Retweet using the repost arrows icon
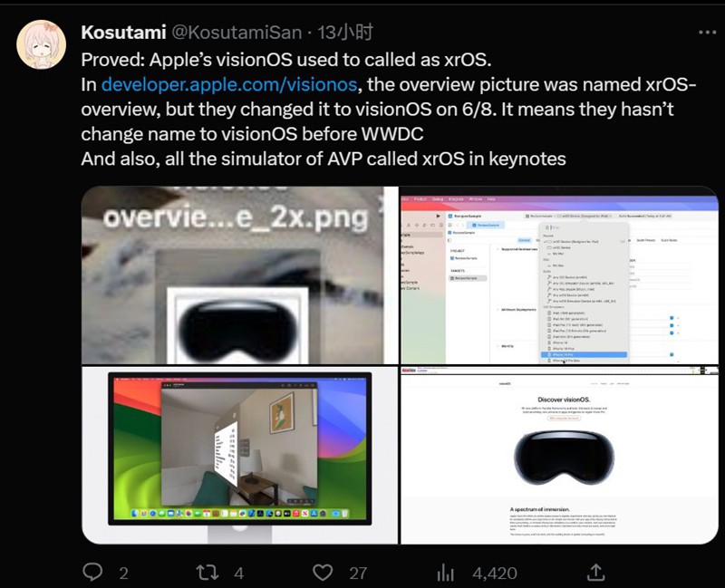 [x=208, y=573]
